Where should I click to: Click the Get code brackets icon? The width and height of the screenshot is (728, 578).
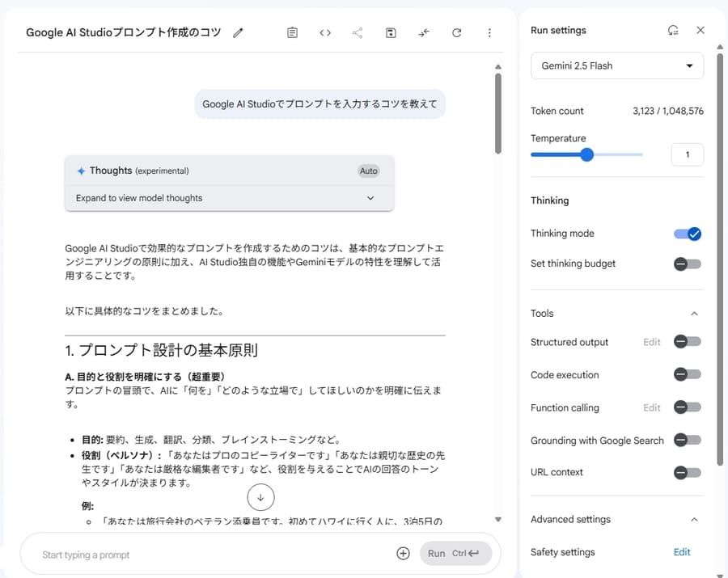[x=325, y=33]
